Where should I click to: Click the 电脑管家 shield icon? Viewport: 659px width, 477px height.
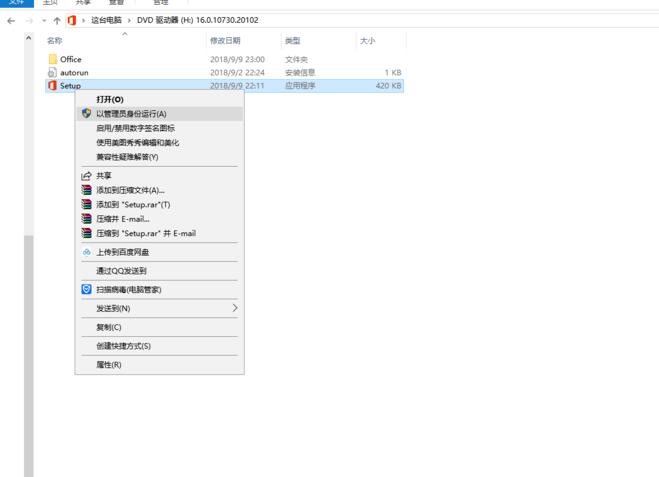pyautogui.click(x=87, y=289)
